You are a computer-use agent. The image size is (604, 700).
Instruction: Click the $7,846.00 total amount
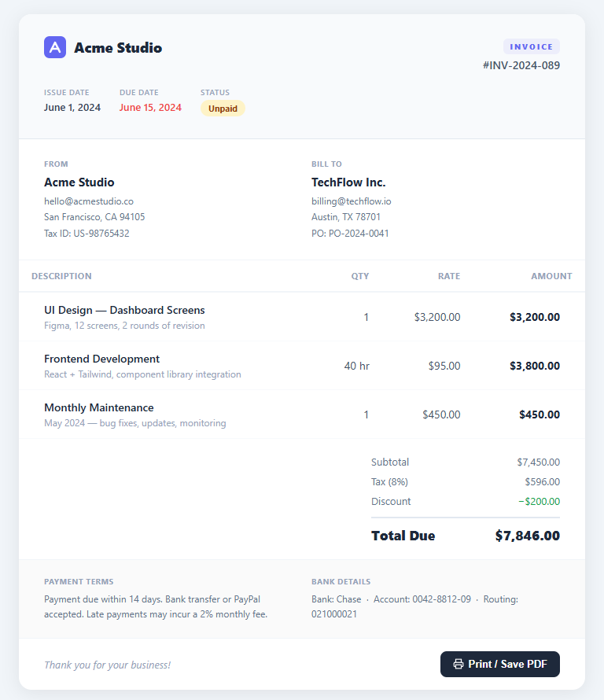[527, 536]
